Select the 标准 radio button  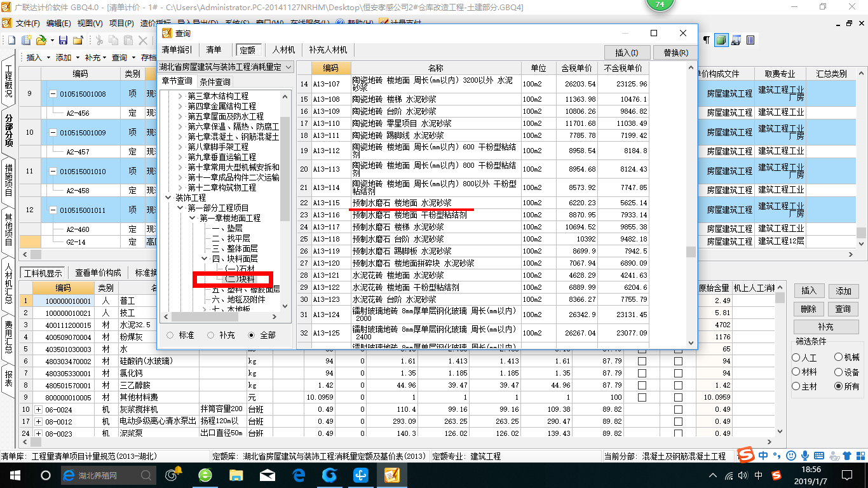(170, 335)
